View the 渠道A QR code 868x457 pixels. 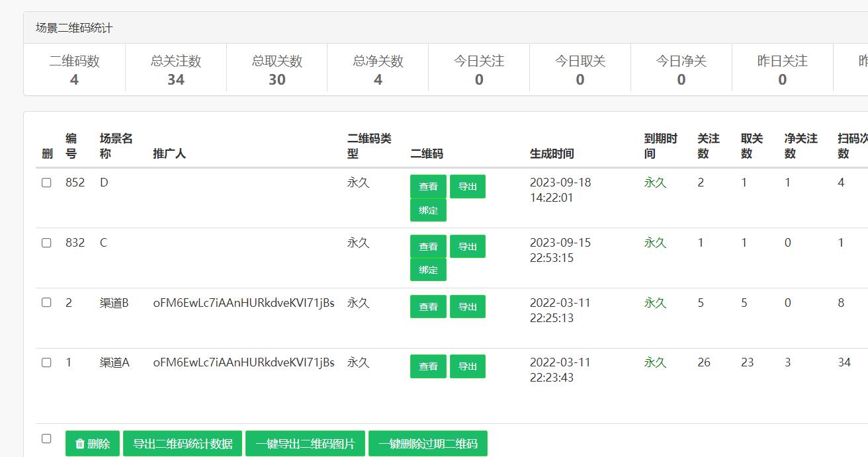[428, 366]
